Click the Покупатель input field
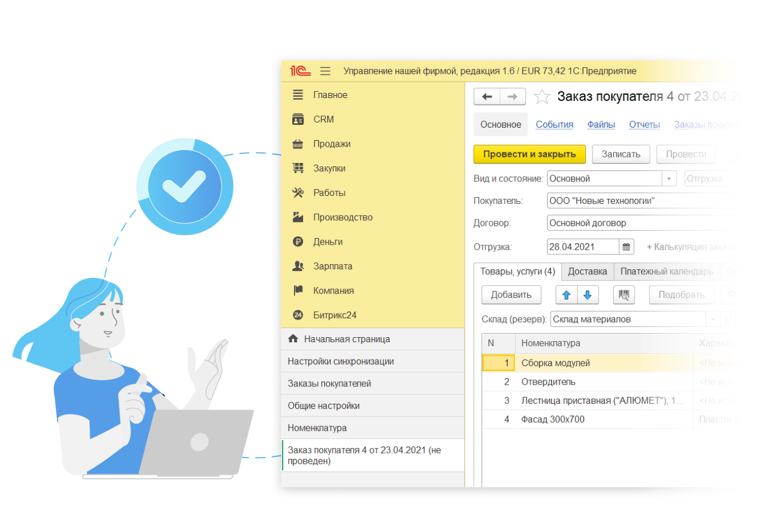The height and width of the screenshot is (532, 784). click(x=638, y=201)
